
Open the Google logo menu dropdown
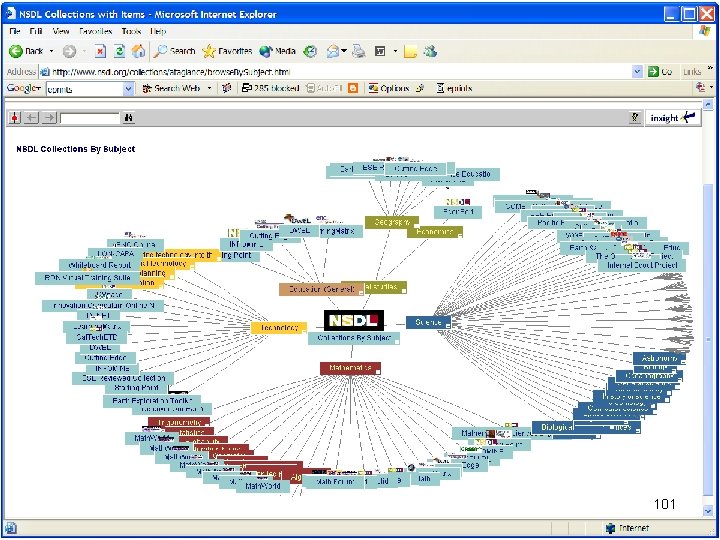tap(24, 88)
